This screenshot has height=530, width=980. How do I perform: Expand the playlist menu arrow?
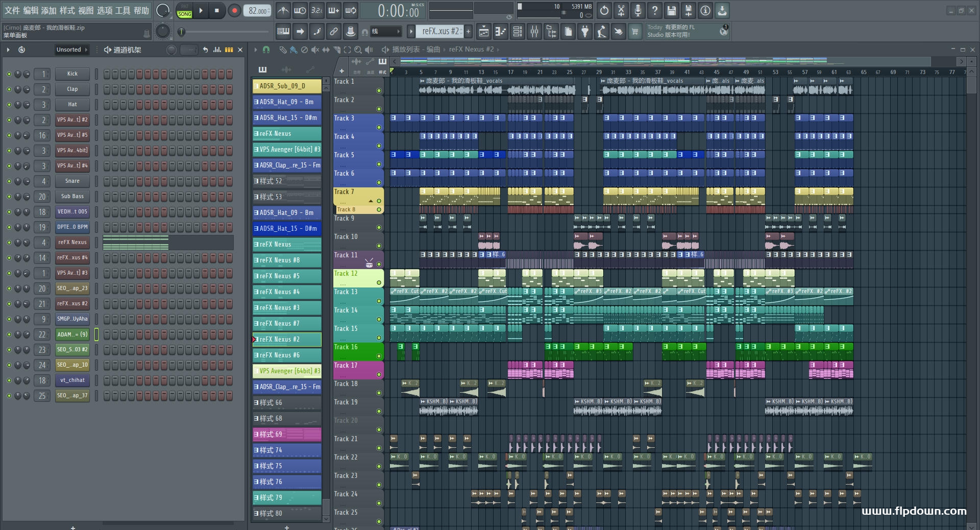point(256,50)
